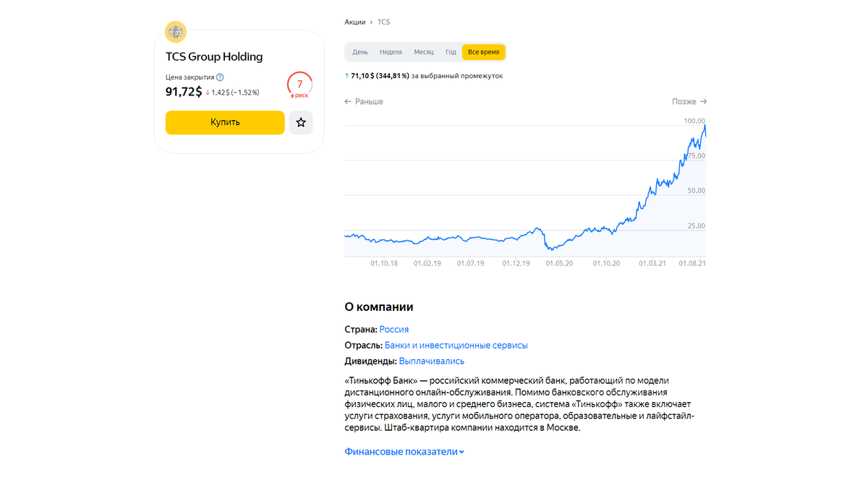Viewport: 868px width, 488px height.
Task: Move chart earlier with Раньше arrow
Action: click(364, 102)
